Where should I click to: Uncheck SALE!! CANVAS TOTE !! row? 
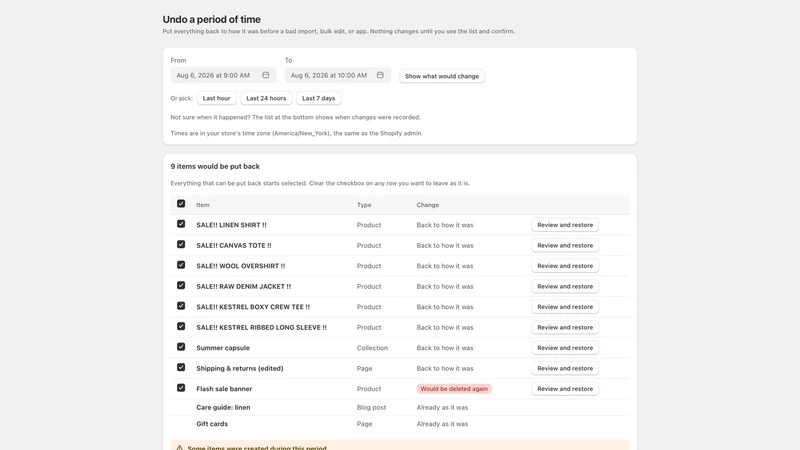pyautogui.click(x=181, y=244)
